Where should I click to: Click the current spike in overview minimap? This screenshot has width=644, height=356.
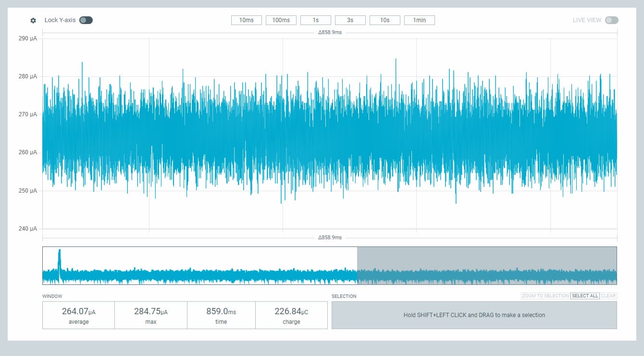tap(59, 264)
